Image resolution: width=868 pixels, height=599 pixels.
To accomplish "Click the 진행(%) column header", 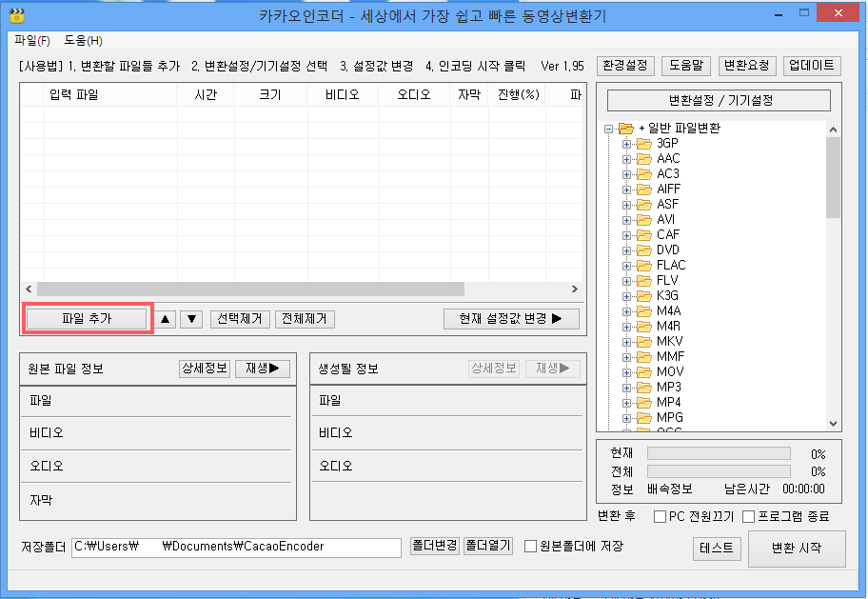I will coord(517,94).
